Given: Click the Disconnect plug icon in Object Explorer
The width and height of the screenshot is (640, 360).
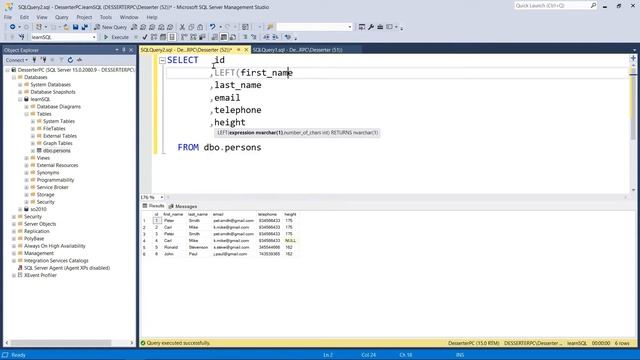Looking at the screenshot, I should click(44, 60).
